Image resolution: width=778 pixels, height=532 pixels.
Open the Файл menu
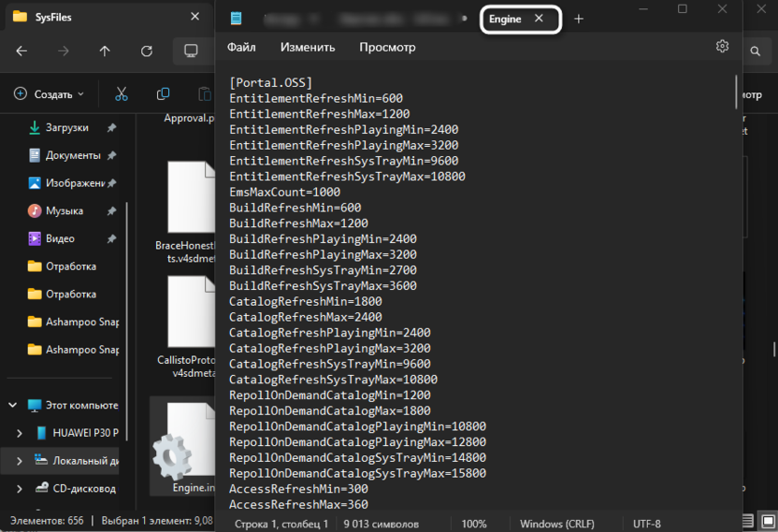[241, 47]
